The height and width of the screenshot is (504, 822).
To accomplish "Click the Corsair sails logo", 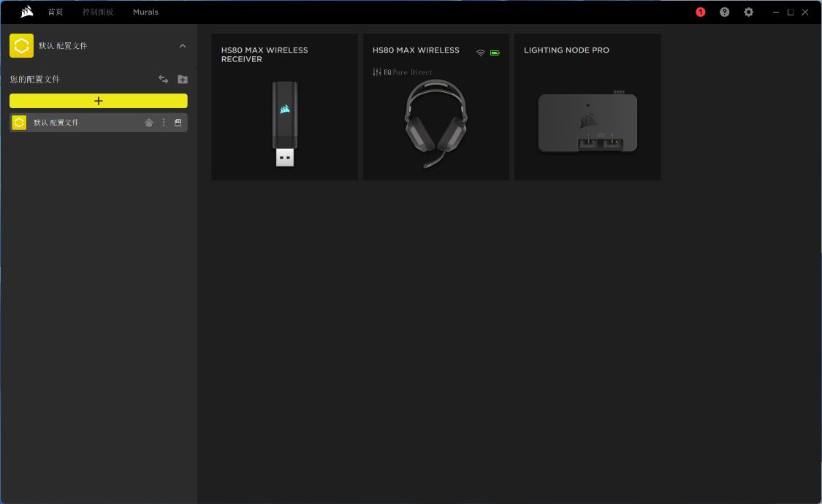I will coord(27,12).
